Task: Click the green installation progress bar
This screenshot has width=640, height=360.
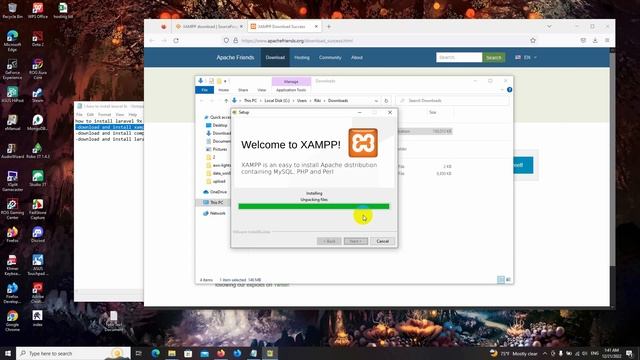Action: coord(313,207)
